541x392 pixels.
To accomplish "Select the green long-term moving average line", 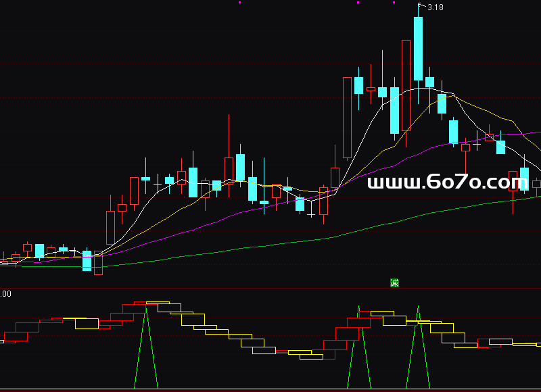I will tap(270, 245).
